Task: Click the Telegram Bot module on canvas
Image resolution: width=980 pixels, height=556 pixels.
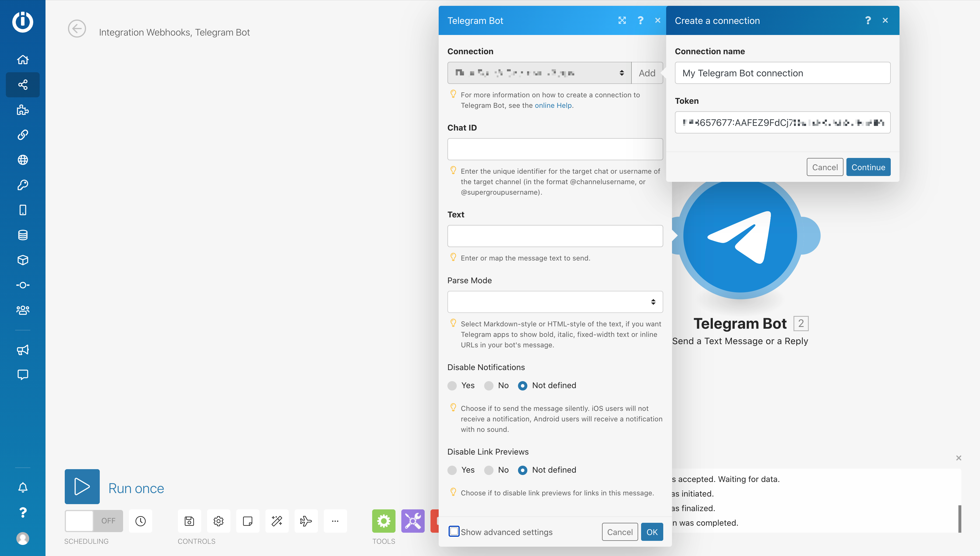Action: [740, 236]
